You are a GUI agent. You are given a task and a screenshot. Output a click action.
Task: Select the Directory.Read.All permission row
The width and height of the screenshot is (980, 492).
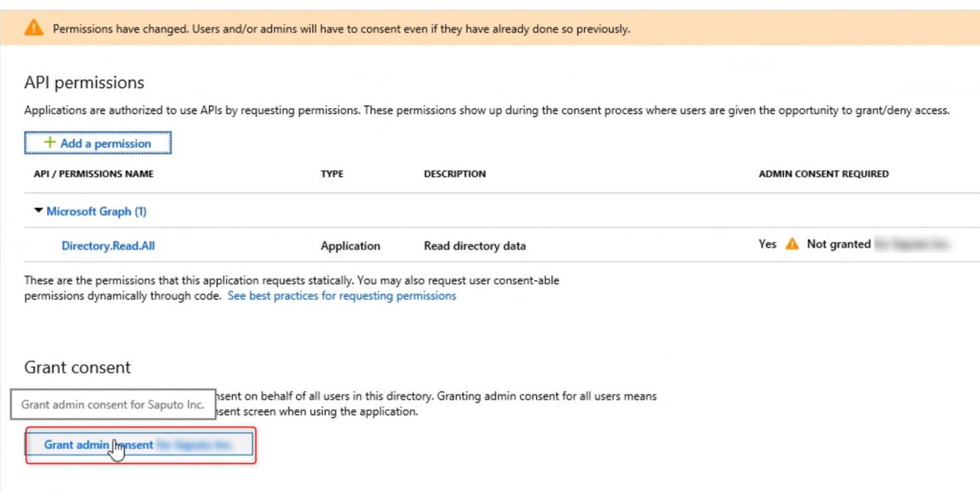click(x=441, y=245)
